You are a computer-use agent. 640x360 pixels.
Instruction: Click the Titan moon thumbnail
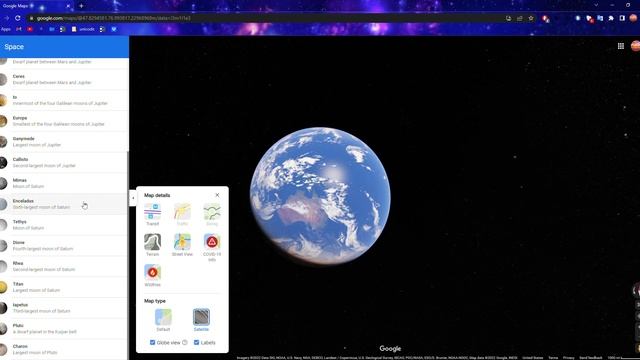[x=3, y=287]
